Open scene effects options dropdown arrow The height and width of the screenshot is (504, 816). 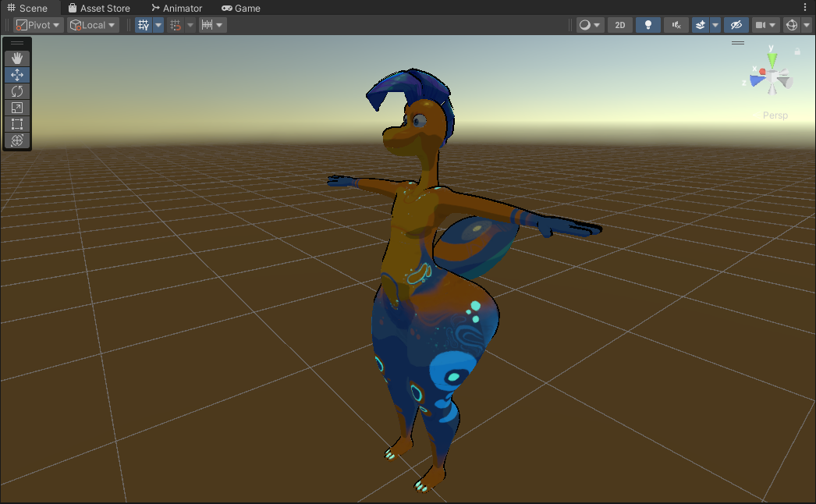[715, 25]
